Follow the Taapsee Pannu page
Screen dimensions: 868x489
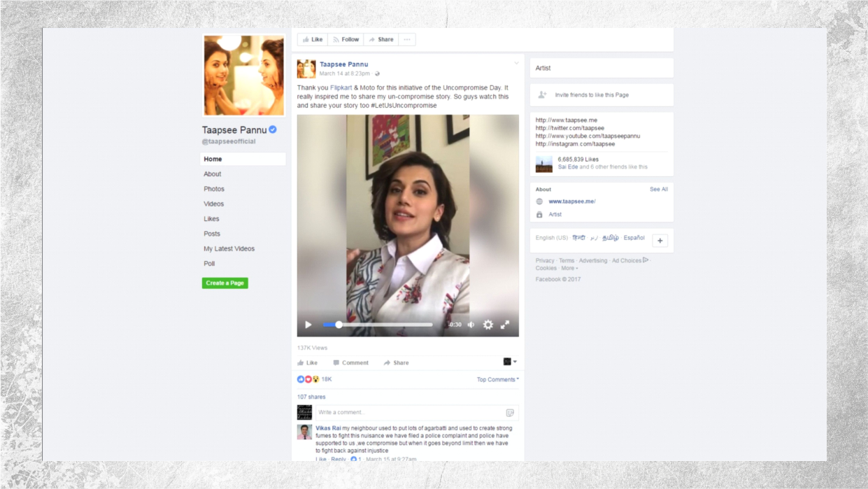tap(346, 40)
